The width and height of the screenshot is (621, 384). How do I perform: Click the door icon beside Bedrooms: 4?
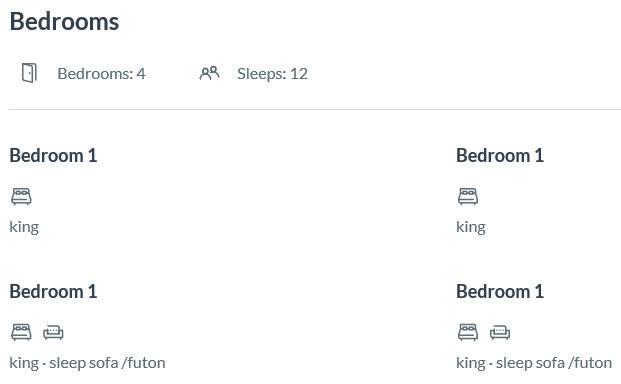29,73
